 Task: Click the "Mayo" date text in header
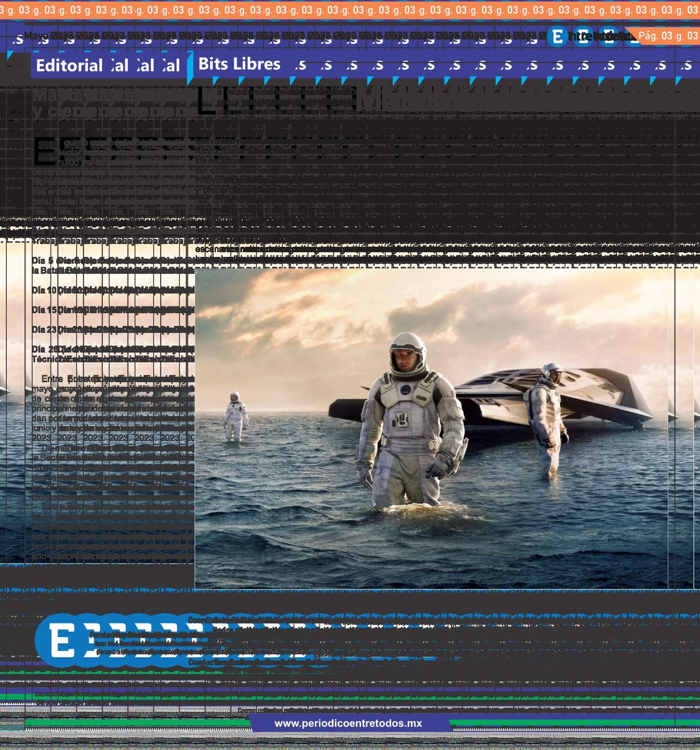[36, 36]
